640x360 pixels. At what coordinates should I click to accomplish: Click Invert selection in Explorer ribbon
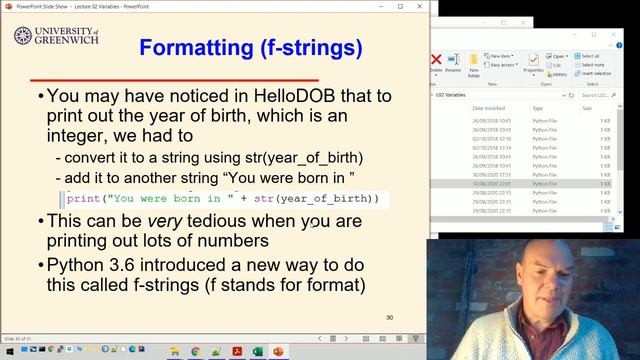(593, 73)
